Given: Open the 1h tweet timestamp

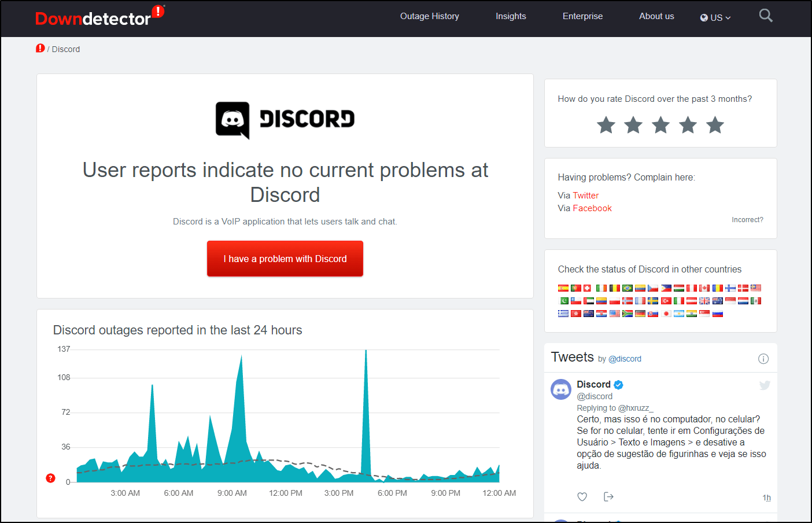Looking at the screenshot, I should (x=766, y=498).
